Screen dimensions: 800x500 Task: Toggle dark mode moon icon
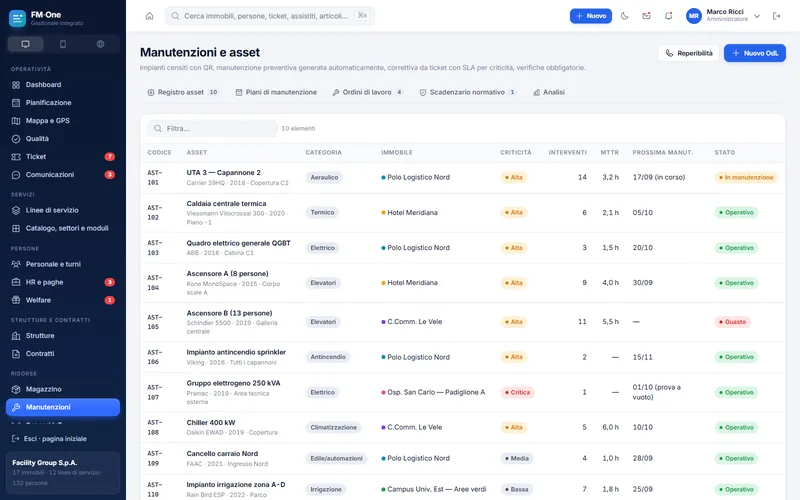click(624, 16)
